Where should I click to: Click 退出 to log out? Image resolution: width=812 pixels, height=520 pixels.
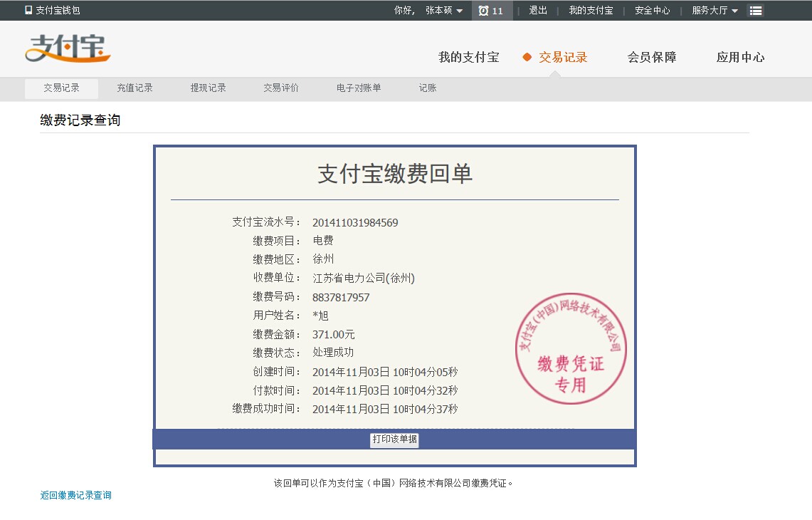pos(538,11)
